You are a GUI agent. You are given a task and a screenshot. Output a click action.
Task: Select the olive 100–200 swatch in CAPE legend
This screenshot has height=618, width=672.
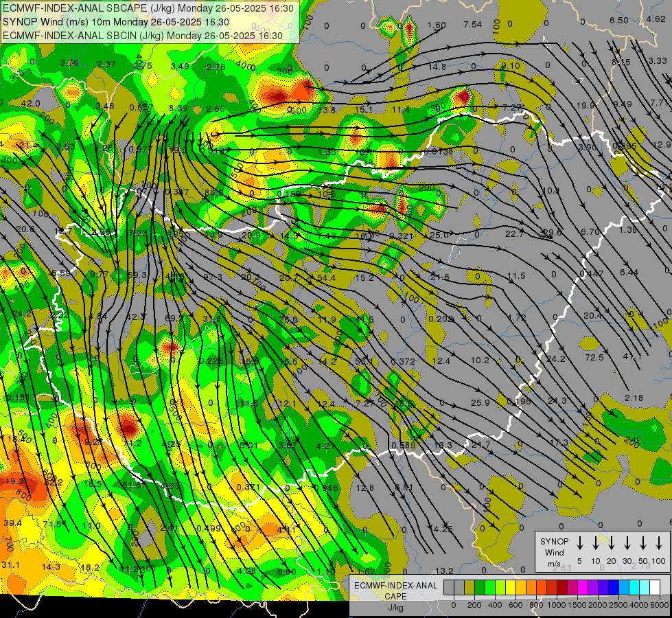pyautogui.click(x=470, y=588)
